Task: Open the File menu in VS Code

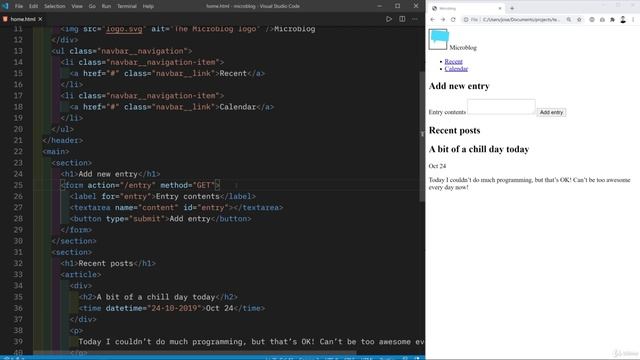Action: click(x=19, y=6)
